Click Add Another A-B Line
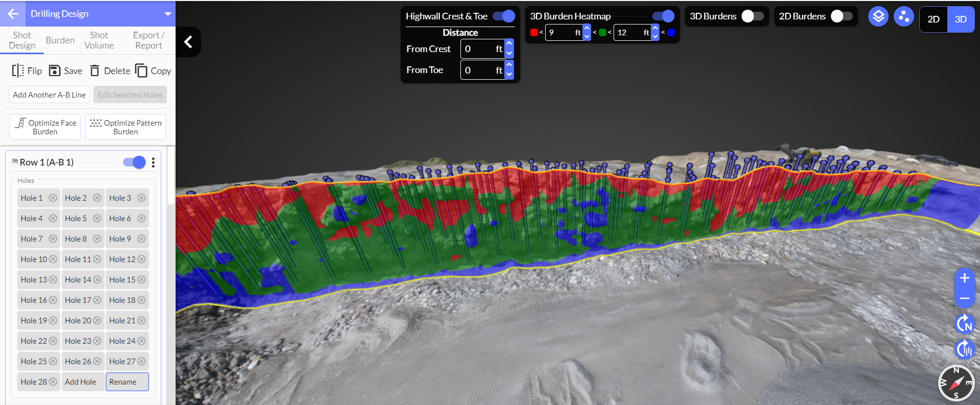This screenshot has width=980, height=405. point(49,95)
